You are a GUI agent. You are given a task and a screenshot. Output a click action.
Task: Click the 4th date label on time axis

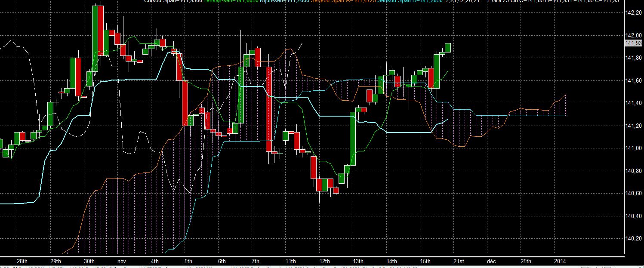pyautogui.click(x=155, y=262)
